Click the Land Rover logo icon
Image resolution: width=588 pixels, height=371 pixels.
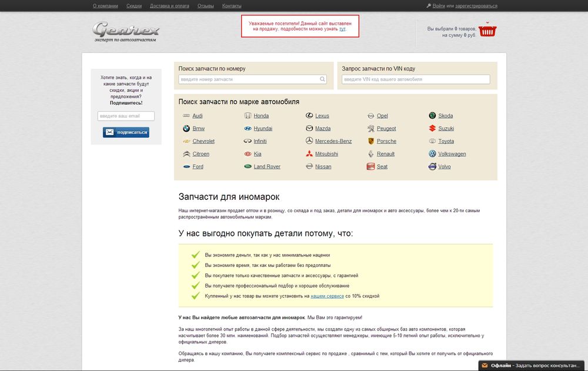pos(248,166)
